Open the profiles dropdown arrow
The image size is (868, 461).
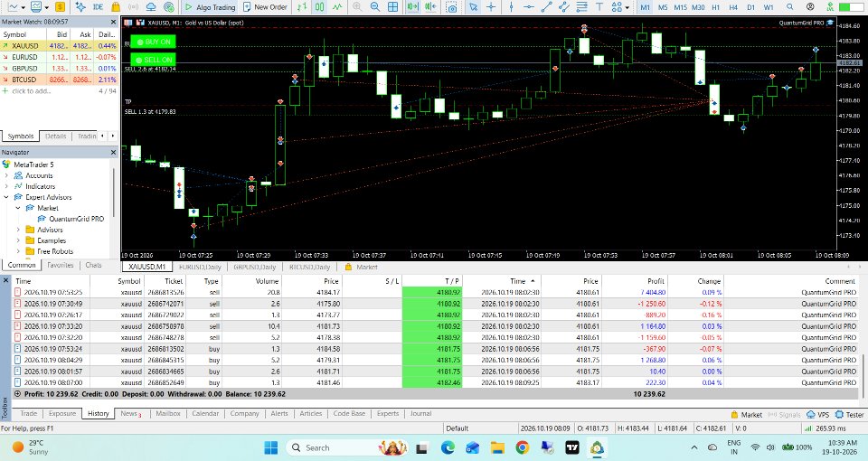coord(46,8)
